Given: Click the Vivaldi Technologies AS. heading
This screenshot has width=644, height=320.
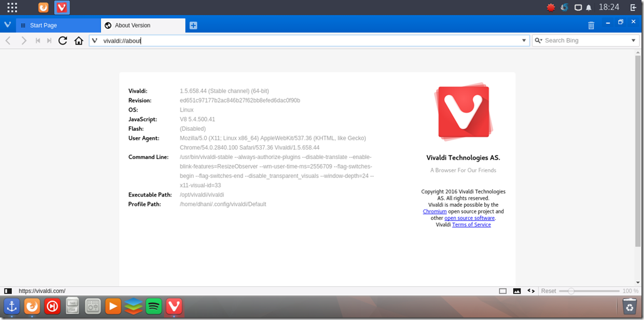Looking at the screenshot, I should (x=464, y=158).
